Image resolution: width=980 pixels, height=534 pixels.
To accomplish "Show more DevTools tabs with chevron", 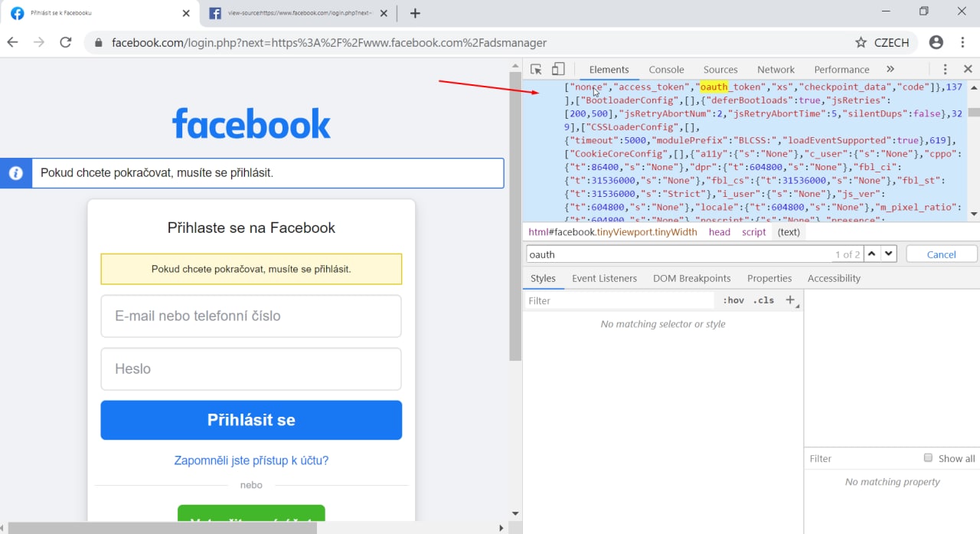I will click(x=890, y=69).
